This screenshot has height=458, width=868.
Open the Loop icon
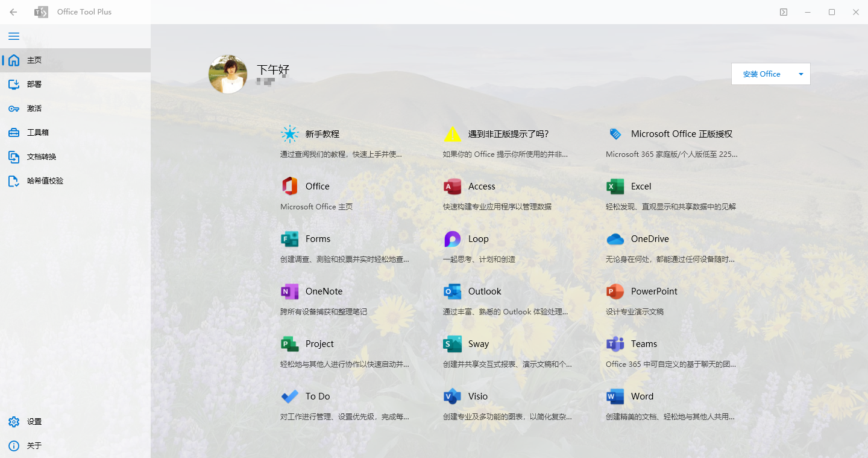(452, 239)
